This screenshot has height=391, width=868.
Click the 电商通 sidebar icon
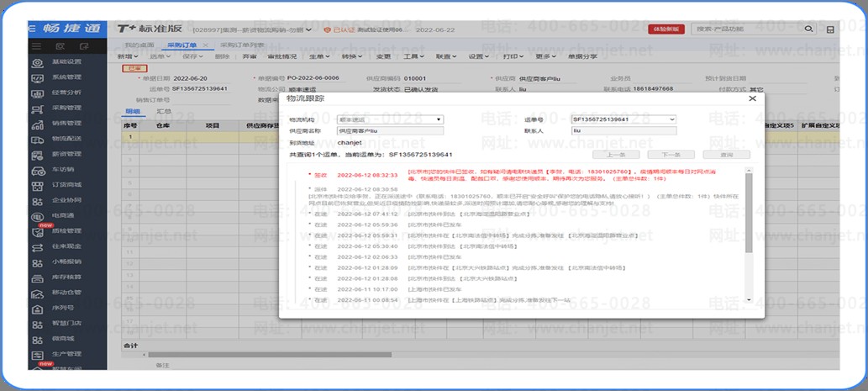pos(38,216)
